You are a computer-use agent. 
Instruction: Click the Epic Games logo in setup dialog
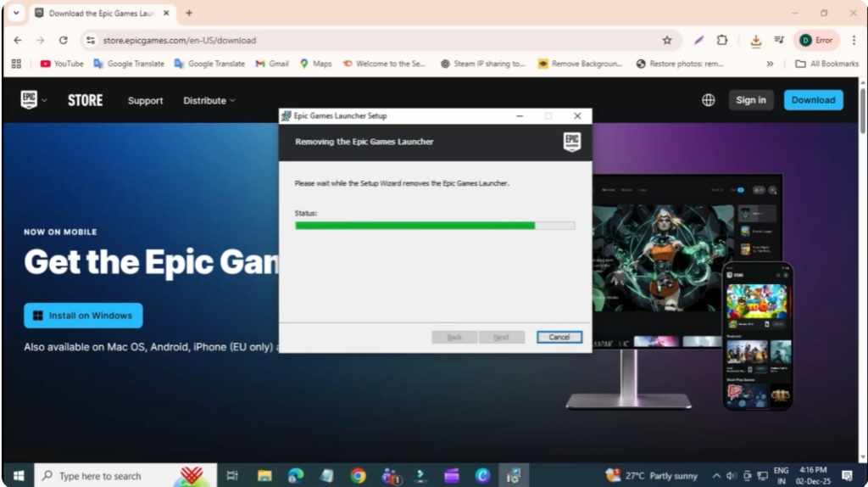(572, 142)
